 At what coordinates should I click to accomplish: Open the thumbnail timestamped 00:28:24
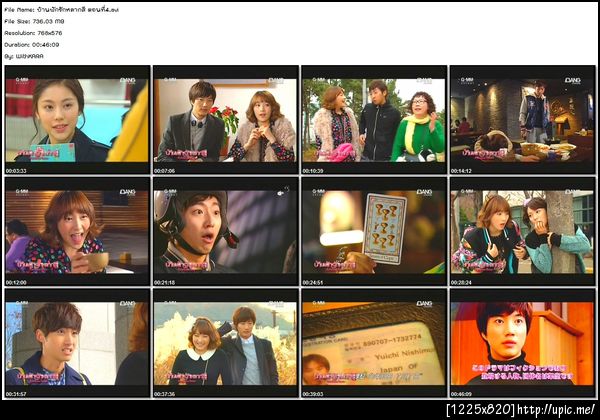tap(522, 231)
